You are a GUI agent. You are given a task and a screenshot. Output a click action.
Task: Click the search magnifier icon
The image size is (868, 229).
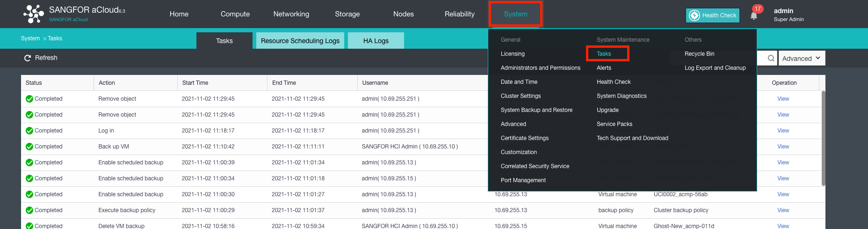[x=771, y=58]
